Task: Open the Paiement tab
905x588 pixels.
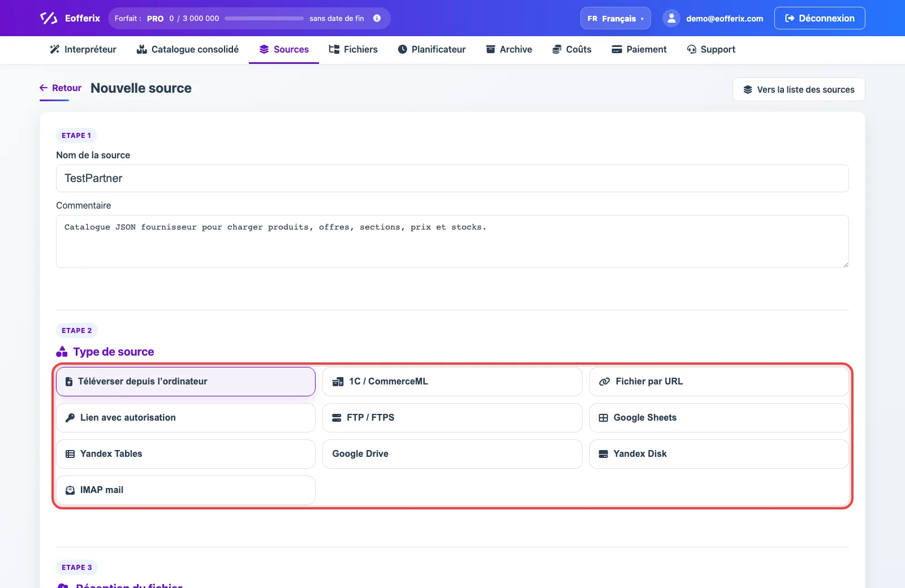Action: point(639,49)
